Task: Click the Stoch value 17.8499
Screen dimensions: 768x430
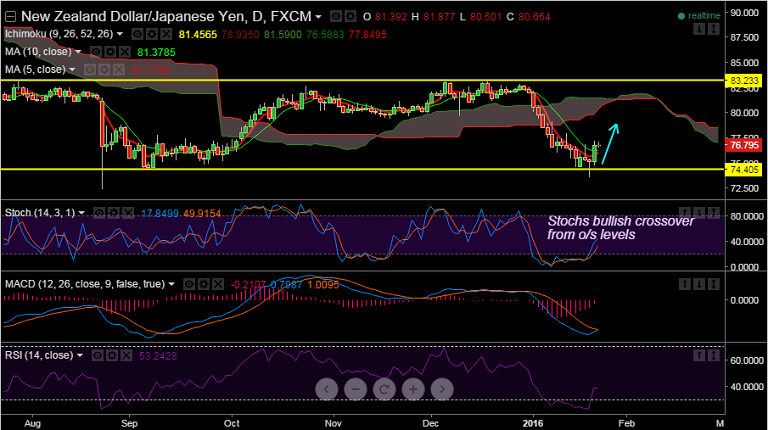Action: tap(160, 213)
